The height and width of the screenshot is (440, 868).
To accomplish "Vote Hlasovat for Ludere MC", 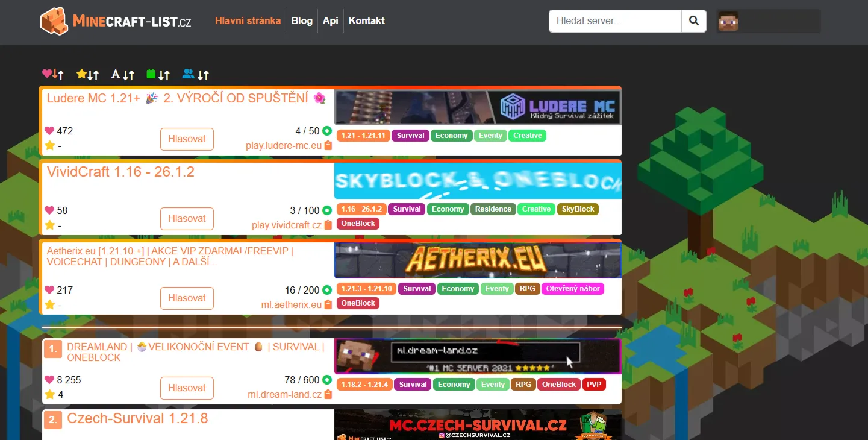I will tap(187, 139).
